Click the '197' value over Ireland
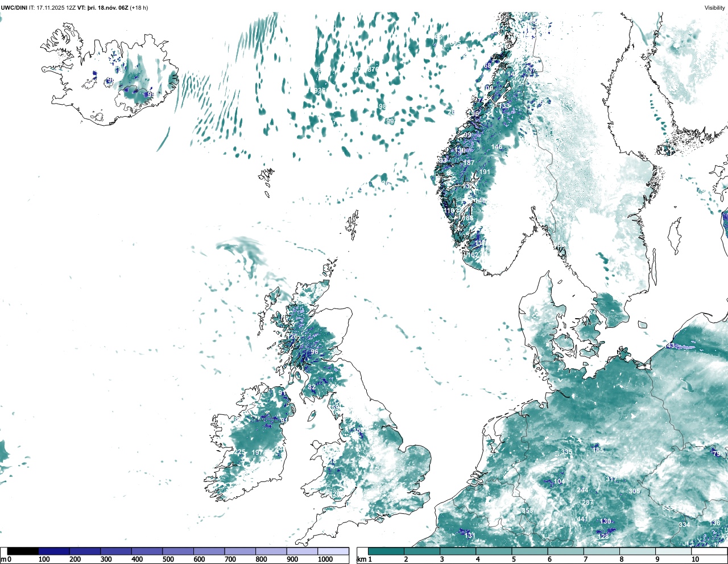This screenshot has width=728, height=564. 257,452
